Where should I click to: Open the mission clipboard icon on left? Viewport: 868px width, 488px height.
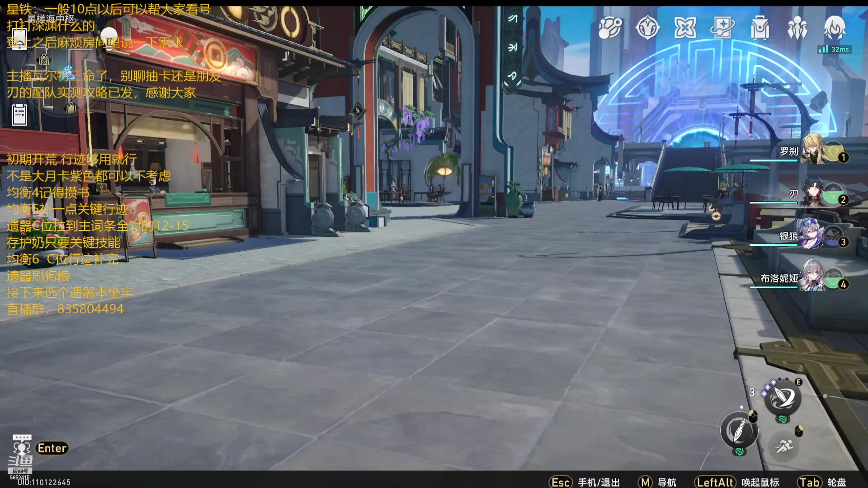pyautogui.click(x=19, y=115)
